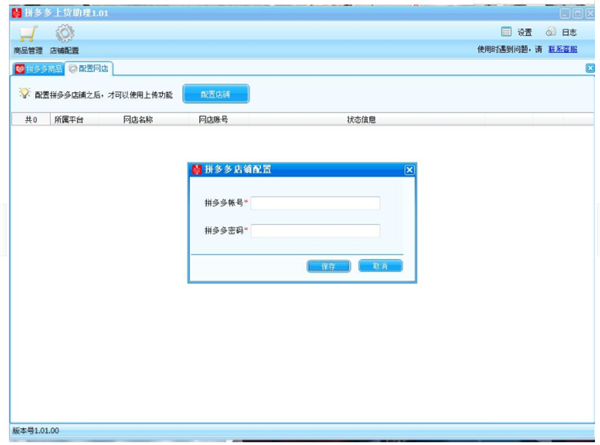The height and width of the screenshot is (445, 600).
Task: Click the dialog's red Pinduoduo logo icon
Action: coord(197,170)
